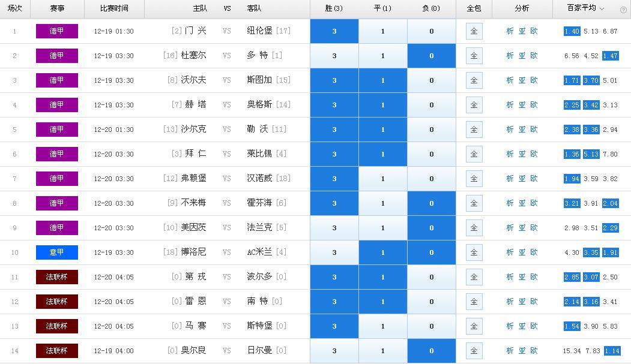Click 全 select-all button for 沃尔夫 row
The image size is (631, 364).
pos(474,80)
